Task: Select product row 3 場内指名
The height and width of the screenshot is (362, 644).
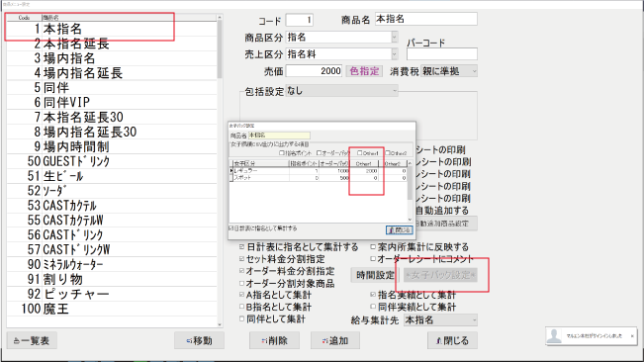Action: [x=112, y=58]
